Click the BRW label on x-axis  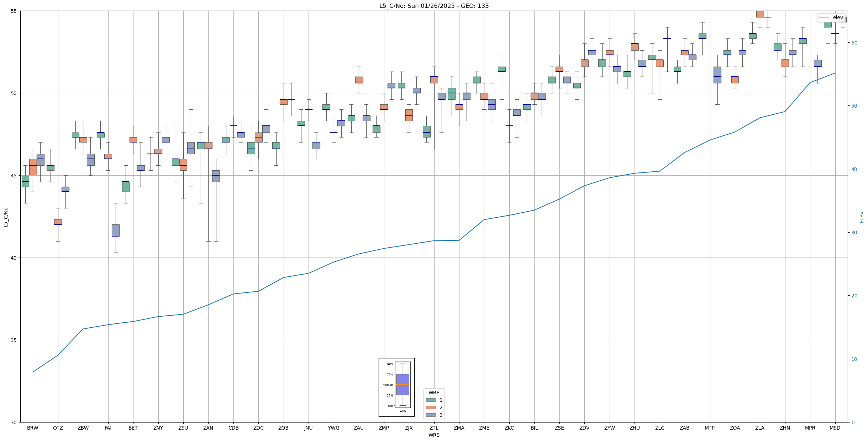33,428
